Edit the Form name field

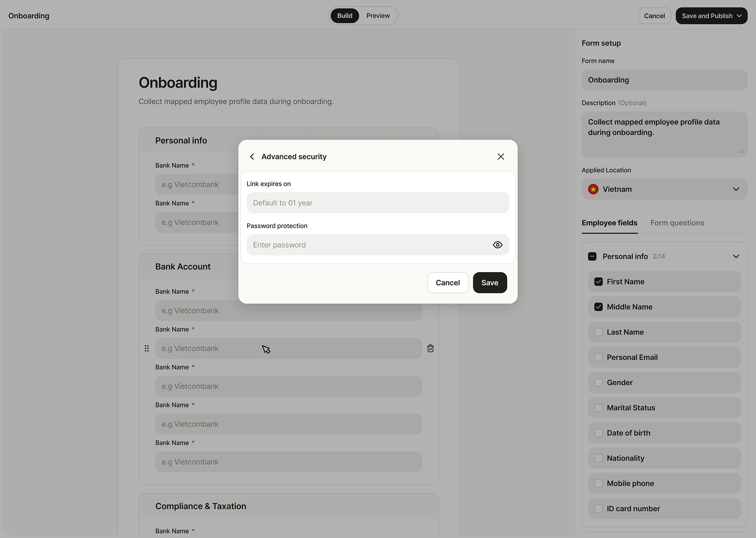[x=664, y=80]
